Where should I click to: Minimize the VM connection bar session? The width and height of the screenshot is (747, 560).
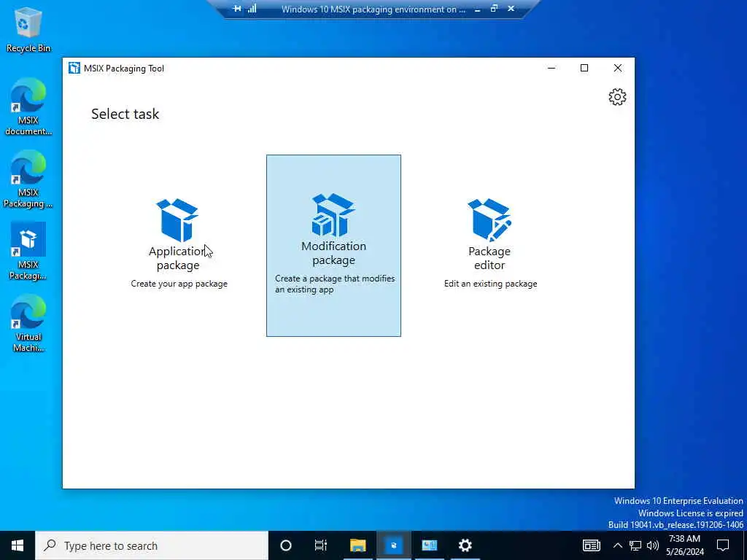coord(477,9)
